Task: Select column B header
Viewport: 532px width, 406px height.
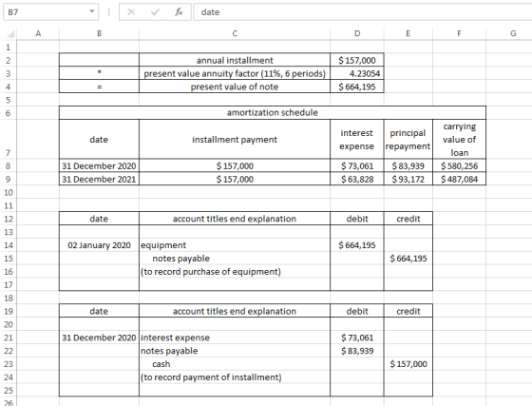Action: pos(99,33)
